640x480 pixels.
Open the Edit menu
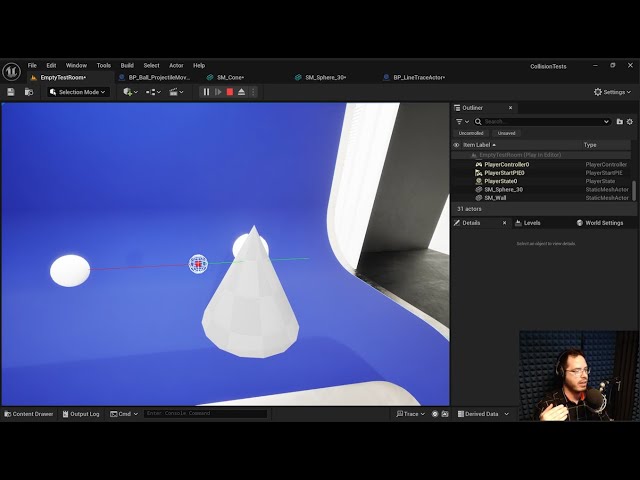51,65
